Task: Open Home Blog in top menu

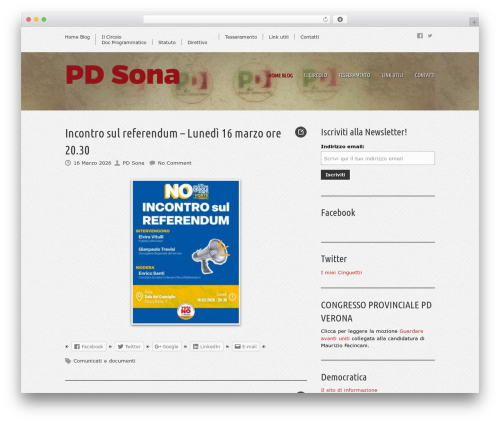Action: 77,37
